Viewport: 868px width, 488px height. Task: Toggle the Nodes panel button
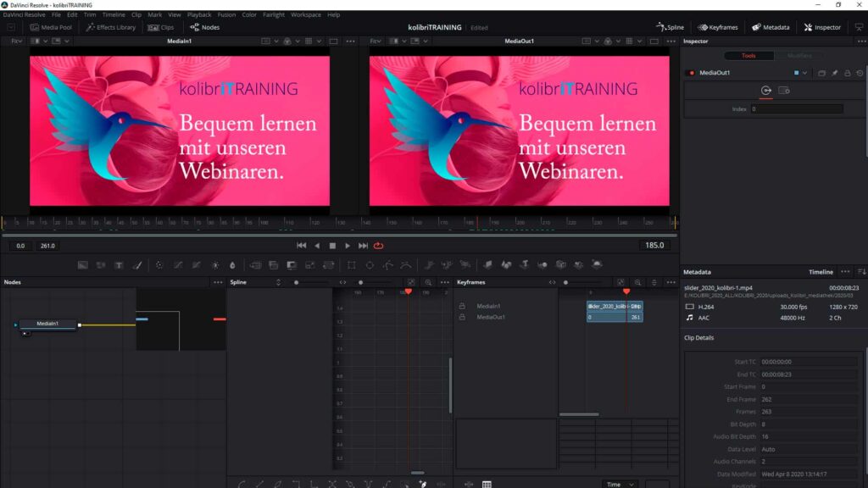205,27
